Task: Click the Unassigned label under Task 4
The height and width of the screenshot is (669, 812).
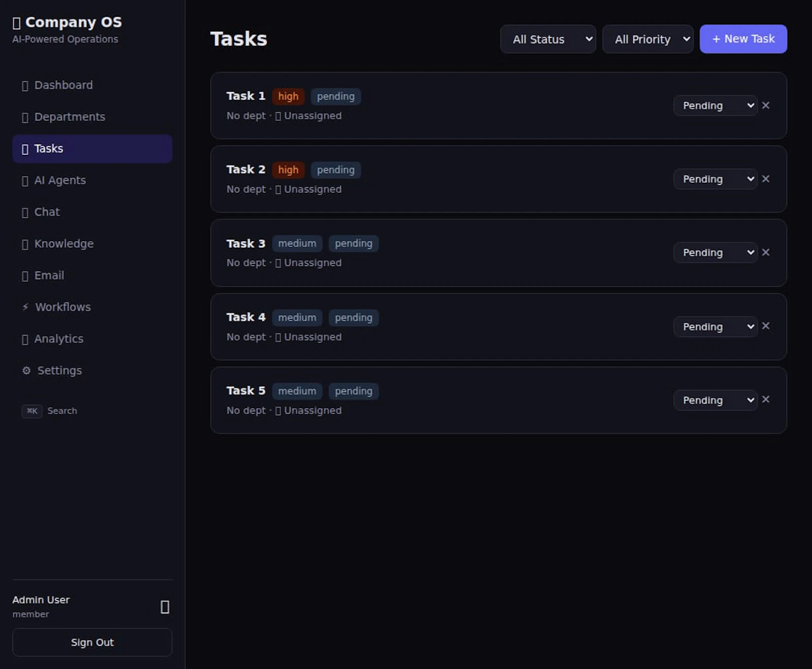Action: (313, 337)
